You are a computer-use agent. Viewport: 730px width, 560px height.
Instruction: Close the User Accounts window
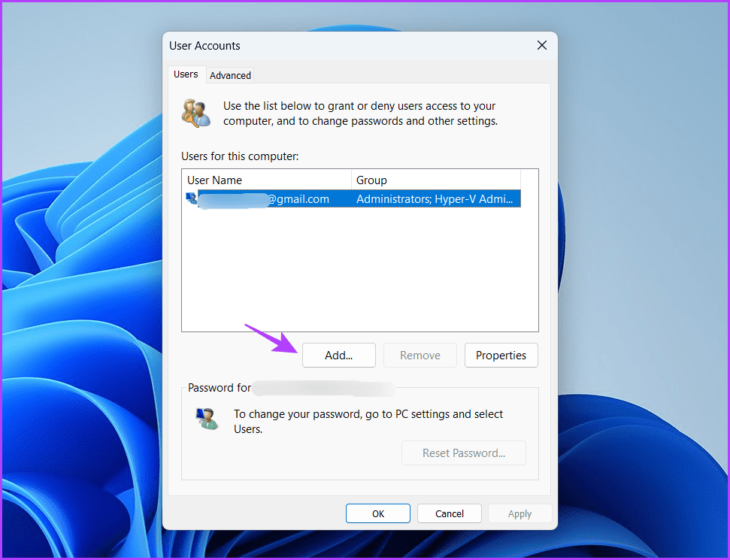pos(541,45)
